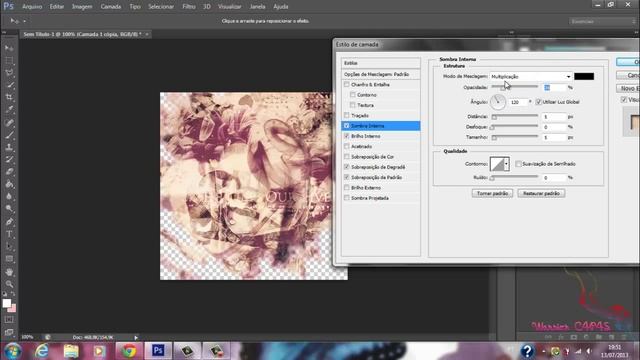The height and width of the screenshot is (360, 640).
Task: Select the Healing Brush tool
Action: tap(9, 122)
